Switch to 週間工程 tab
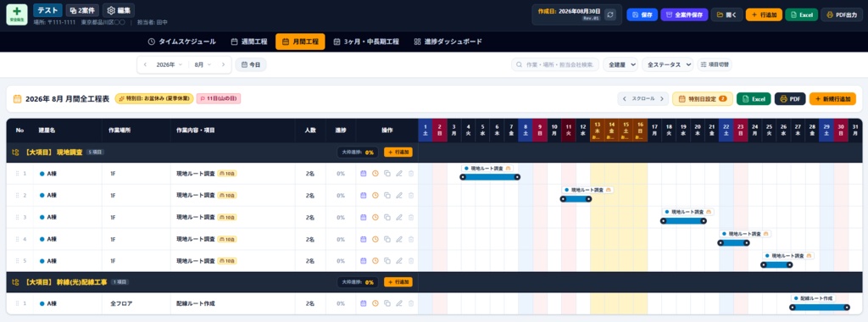 [x=249, y=42]
